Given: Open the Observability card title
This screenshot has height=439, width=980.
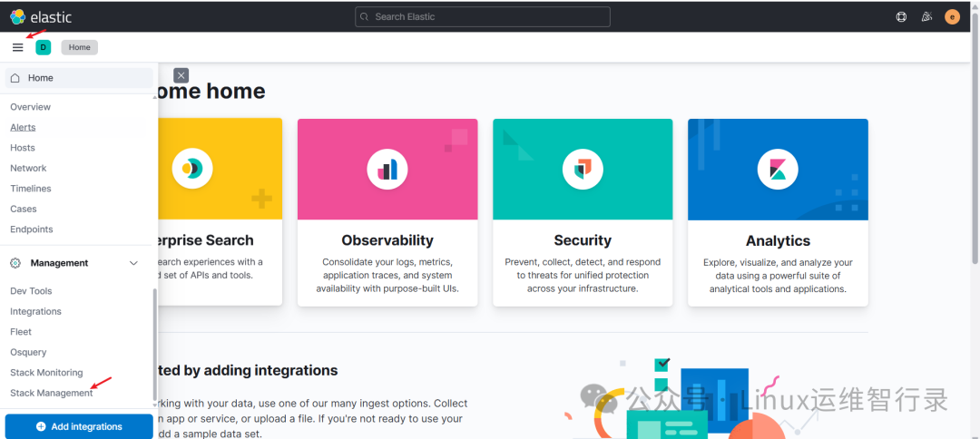Looking at the screenshot, I should coord(387,240).
